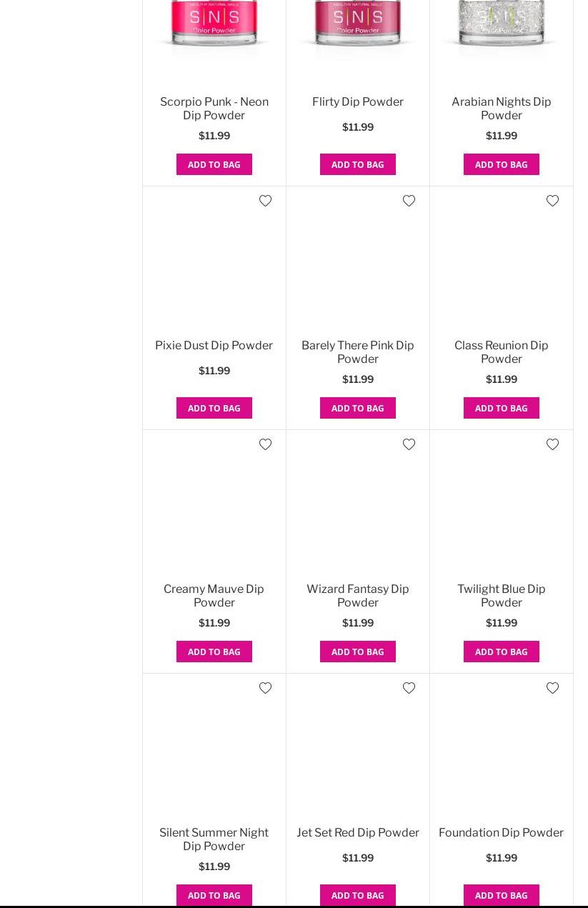Open the Barely There Pink Dip Powder link
The height and width of the screenshot is (908, 588).
tap(357, 352)
